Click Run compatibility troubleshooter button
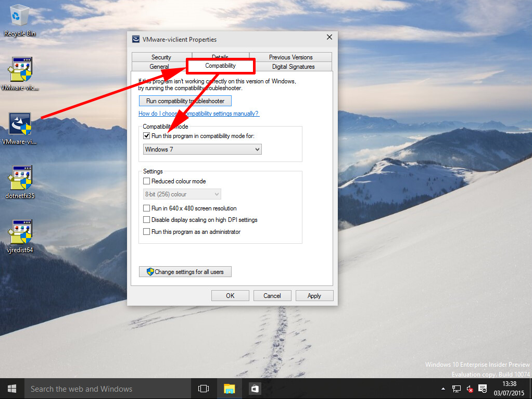Image resolution: width=532 pixels, height=399 pixels. (x=185, y=101)
